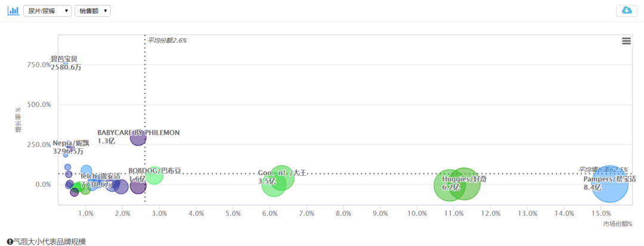Click the cloud download icon
Screen dimensions: 644x246
click(627, 11)
